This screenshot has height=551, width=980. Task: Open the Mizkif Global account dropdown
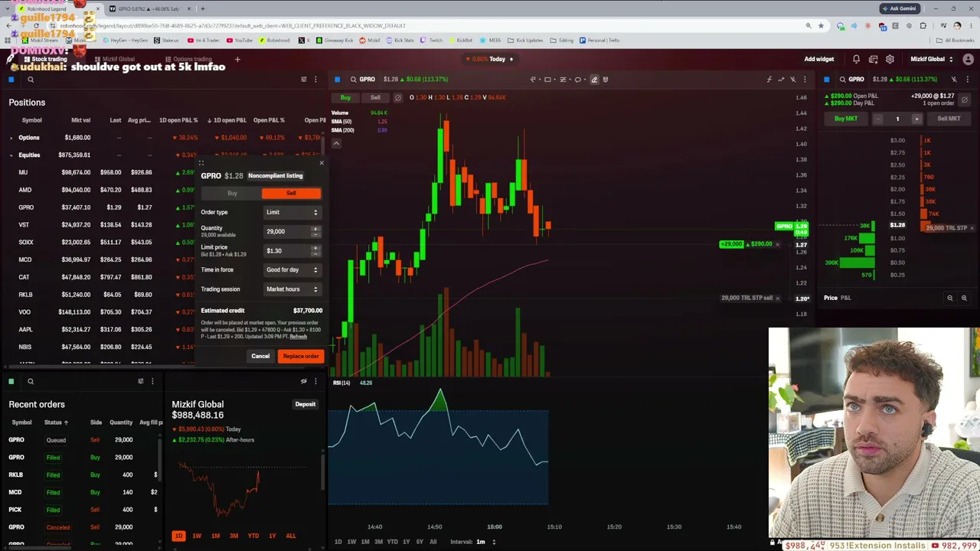coord(932,59)
